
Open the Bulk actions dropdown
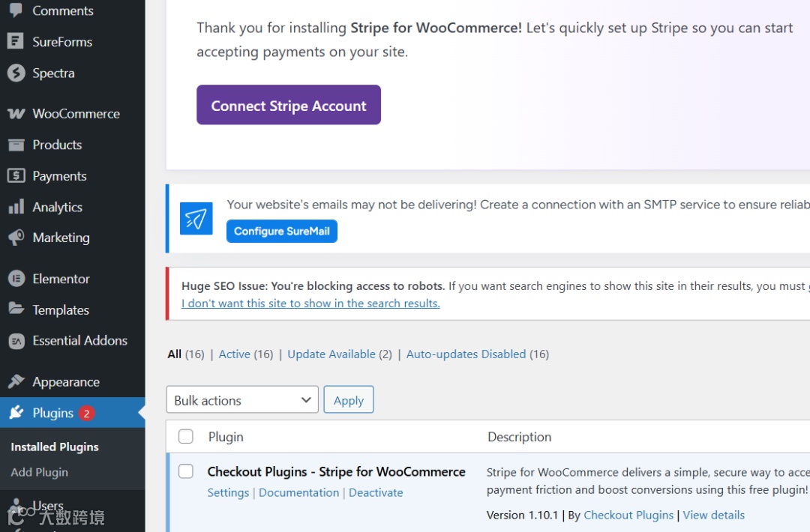click(x=241, y=400)
